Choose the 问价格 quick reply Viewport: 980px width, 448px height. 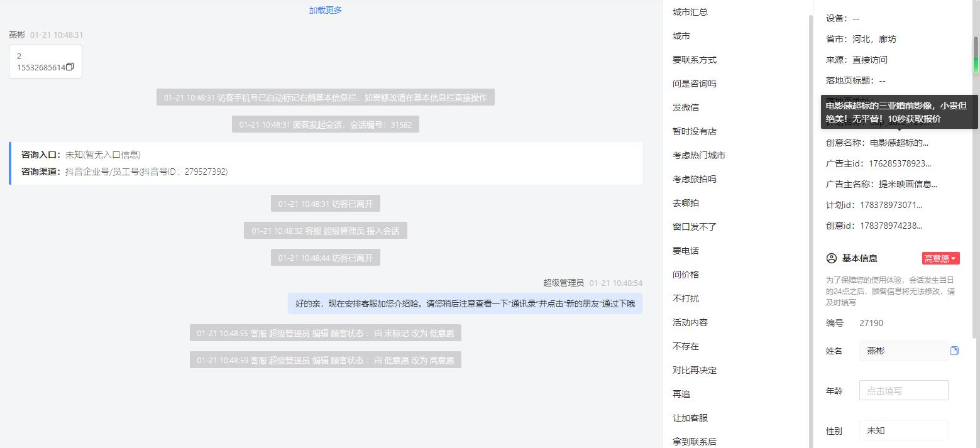pyautogui.click(x=686, y=275)
